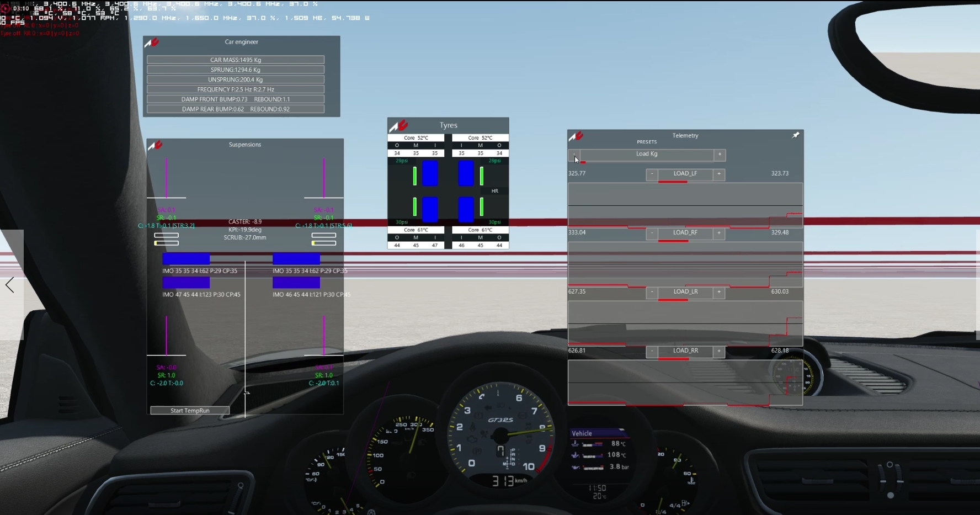Image resolution: width=980 pixels, height=515 pixels.
Task: Select the LOAD_LR channel label
Action: click(685, 292)
